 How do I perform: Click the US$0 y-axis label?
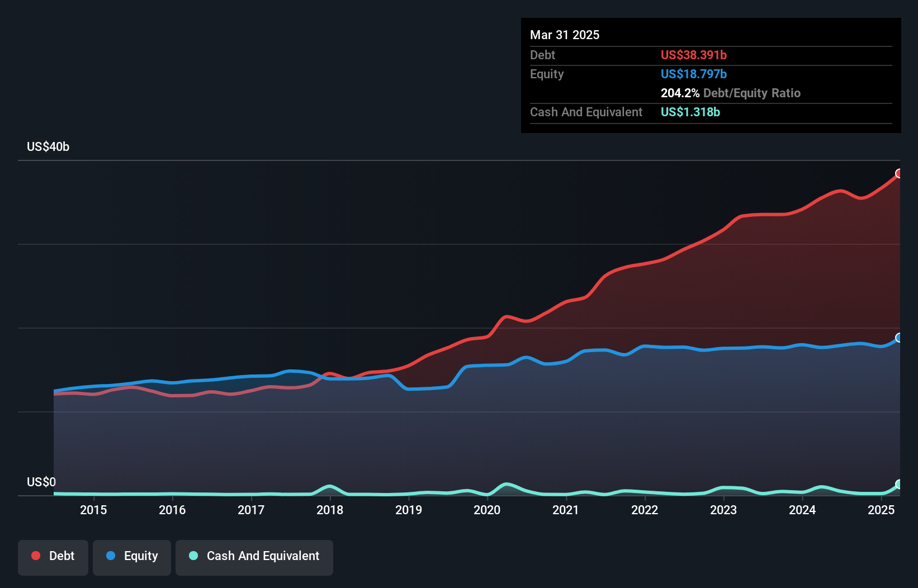coord(41,482)
